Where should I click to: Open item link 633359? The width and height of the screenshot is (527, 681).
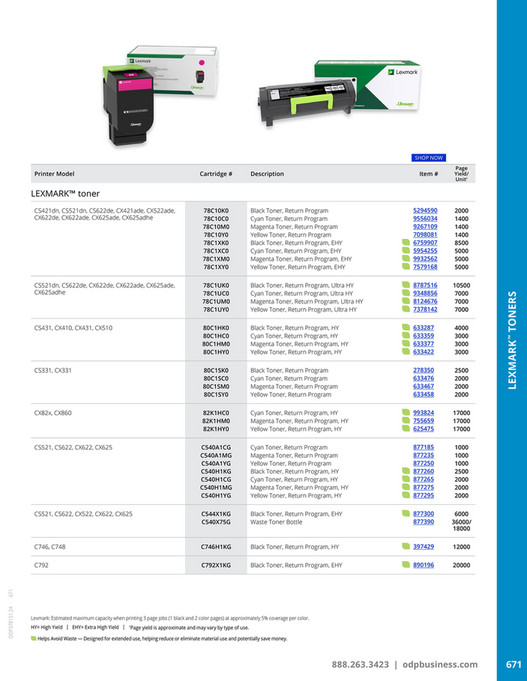[423, 336]
